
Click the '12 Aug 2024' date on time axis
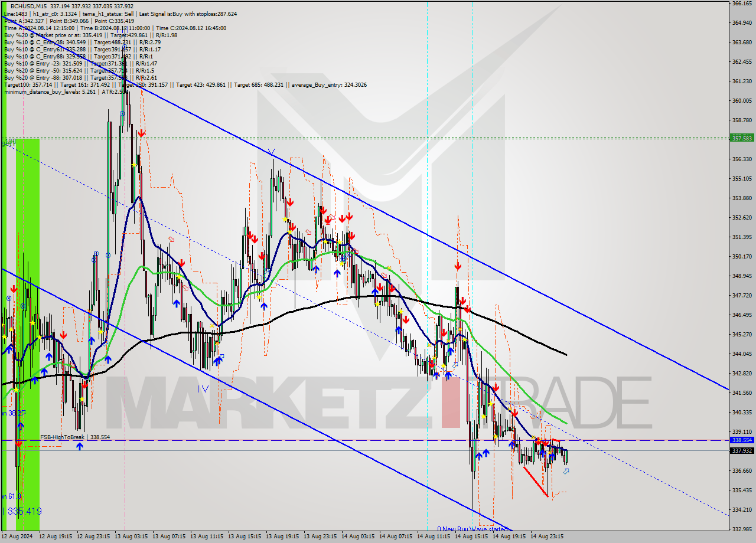point(16,537)
